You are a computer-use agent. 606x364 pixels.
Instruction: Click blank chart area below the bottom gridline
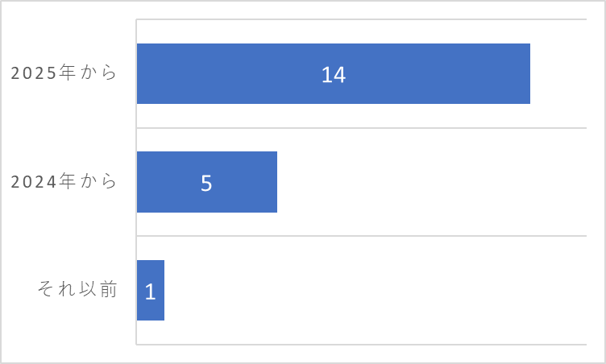click(361, 354)
